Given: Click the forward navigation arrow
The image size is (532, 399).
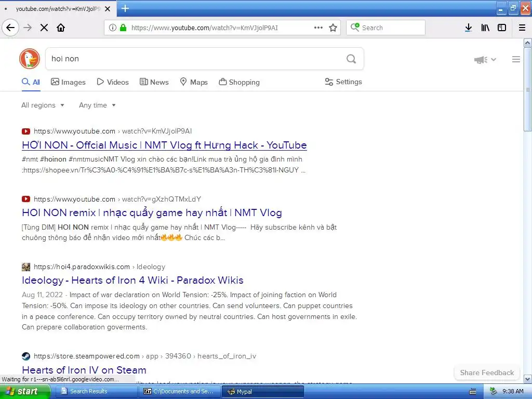Looking at the screenshot, I should pos(28,28).
